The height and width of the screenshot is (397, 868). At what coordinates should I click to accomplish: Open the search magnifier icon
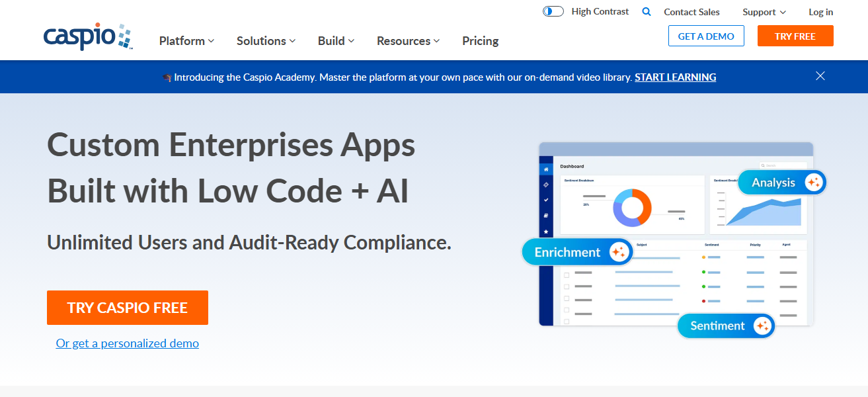click(x=647, y=12)
